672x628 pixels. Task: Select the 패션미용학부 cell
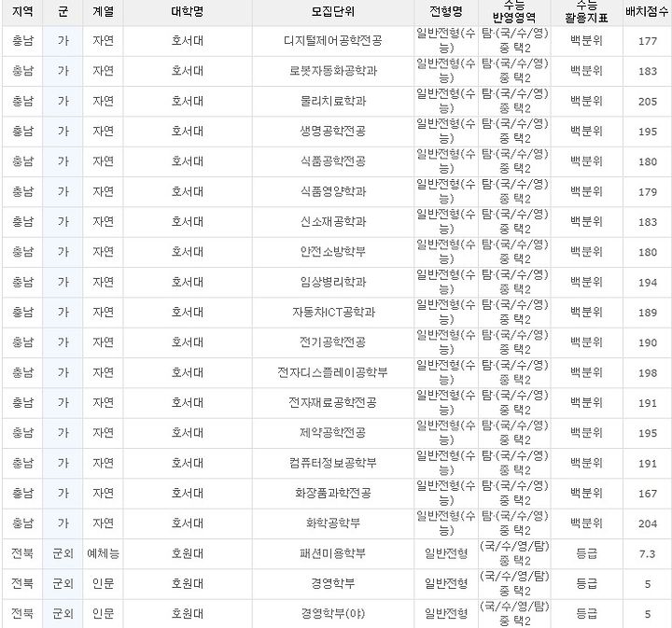(333, 554)
